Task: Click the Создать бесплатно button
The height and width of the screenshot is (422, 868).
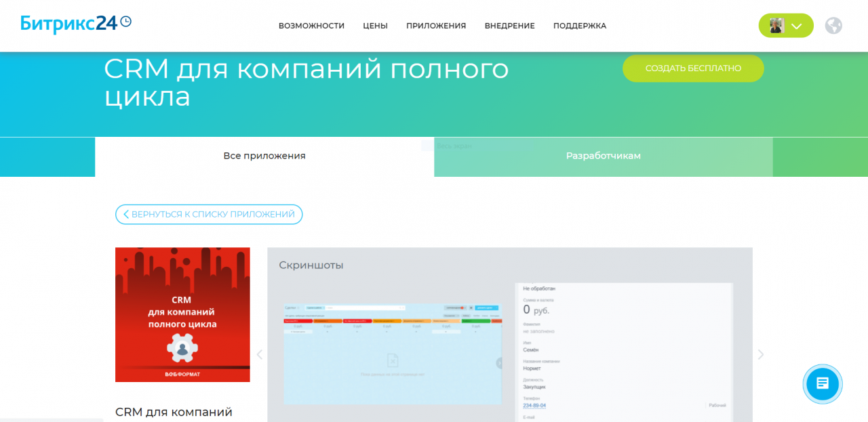Action: 693,68
